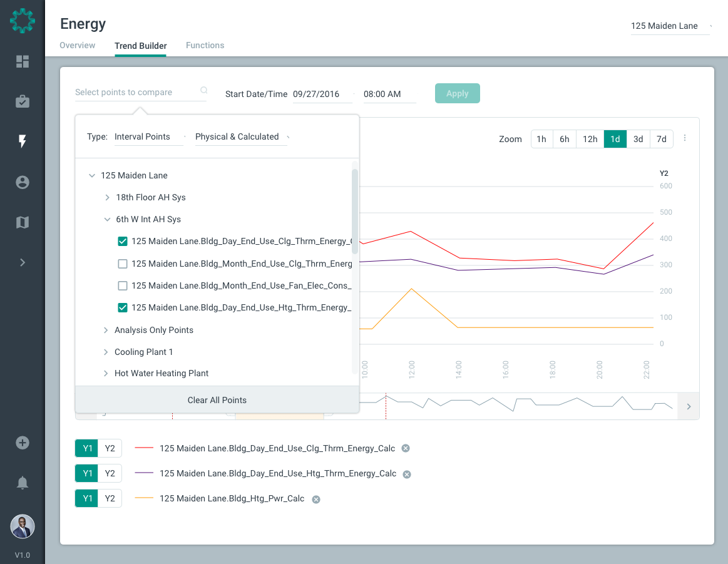The image size is (728, 564).
Task: Select the Energy lightning bolt sidebar icon
Action: [23, 141]
